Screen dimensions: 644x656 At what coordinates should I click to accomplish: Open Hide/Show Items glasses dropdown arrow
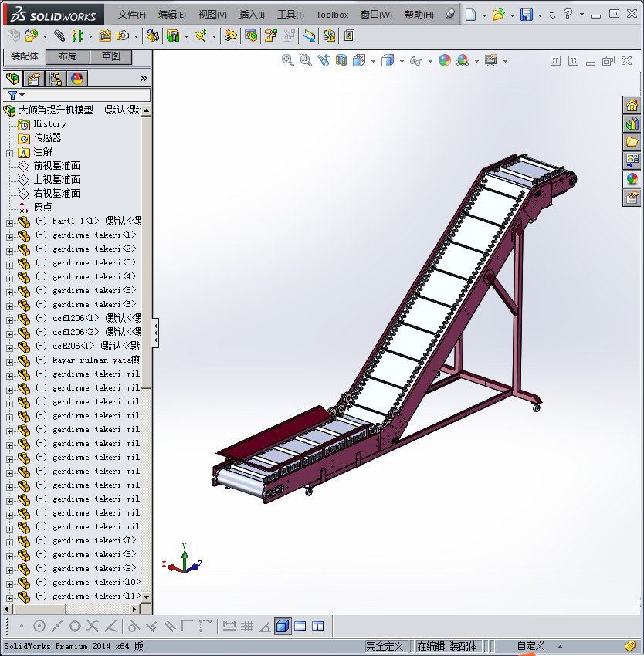coord(430,62)
